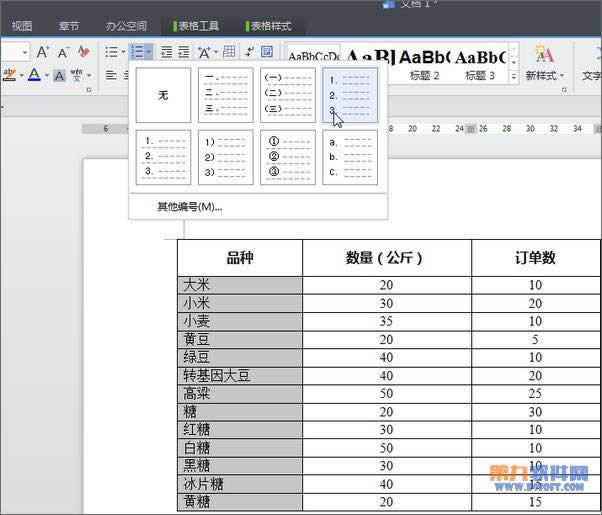Image resolution: width=602 pixels, height=515 pixels.
Task: Open the New Style (新样式) icon
Action: coord(543,62)
